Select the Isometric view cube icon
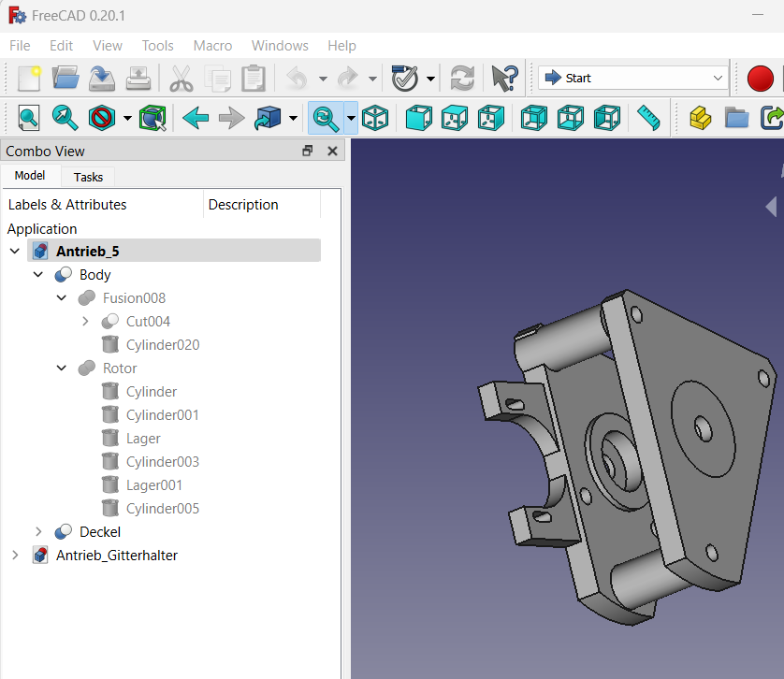The width and height of the screenshot is (784, 679). (x=375, y=118)
